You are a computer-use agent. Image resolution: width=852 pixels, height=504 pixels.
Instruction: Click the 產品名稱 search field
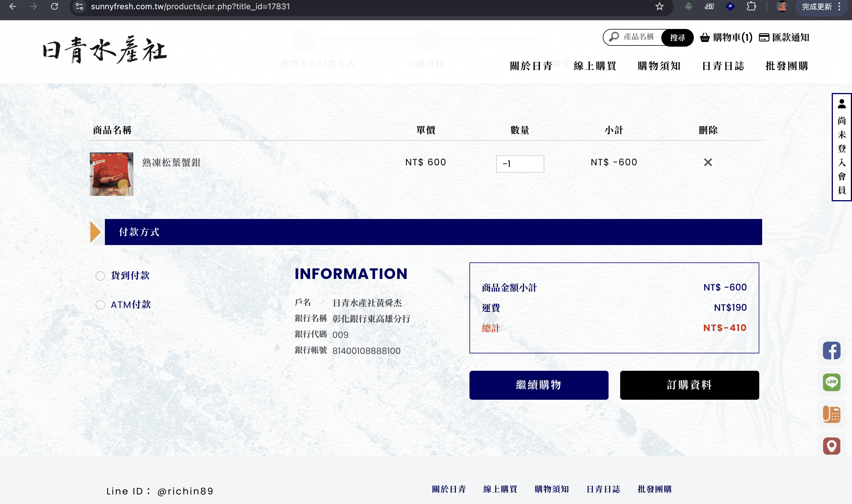point(639,37)
